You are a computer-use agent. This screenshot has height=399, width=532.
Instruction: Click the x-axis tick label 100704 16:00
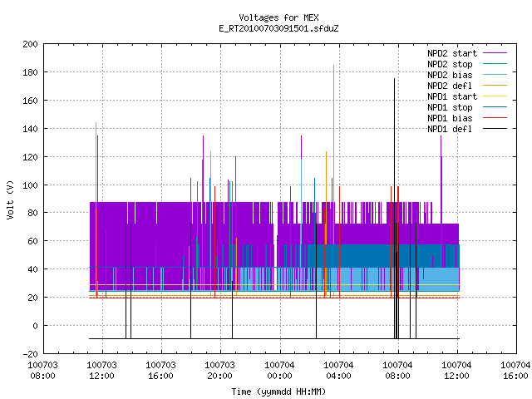[515, 371]
